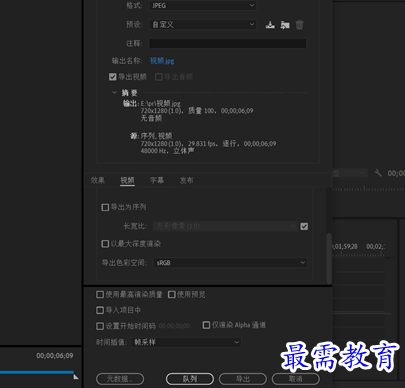The width and height of the screenshot is (405, 388).
Task: Switch to the 发布 tab
Action: coord(187,180)
